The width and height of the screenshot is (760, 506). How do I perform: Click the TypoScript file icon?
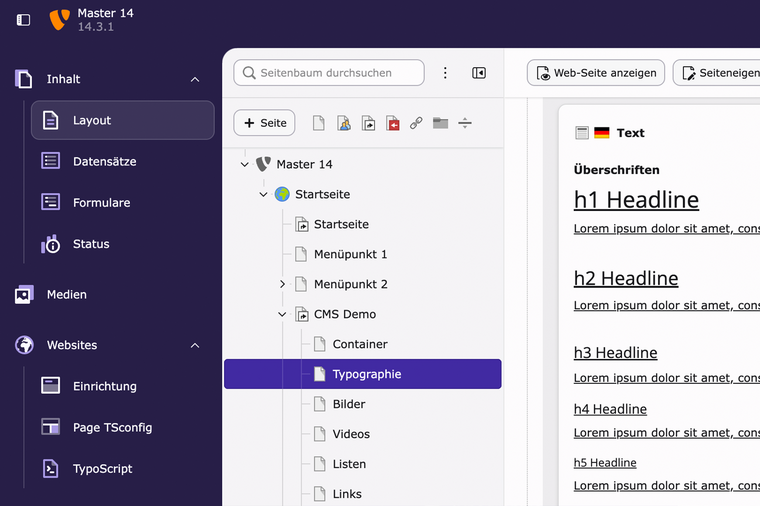50,469
